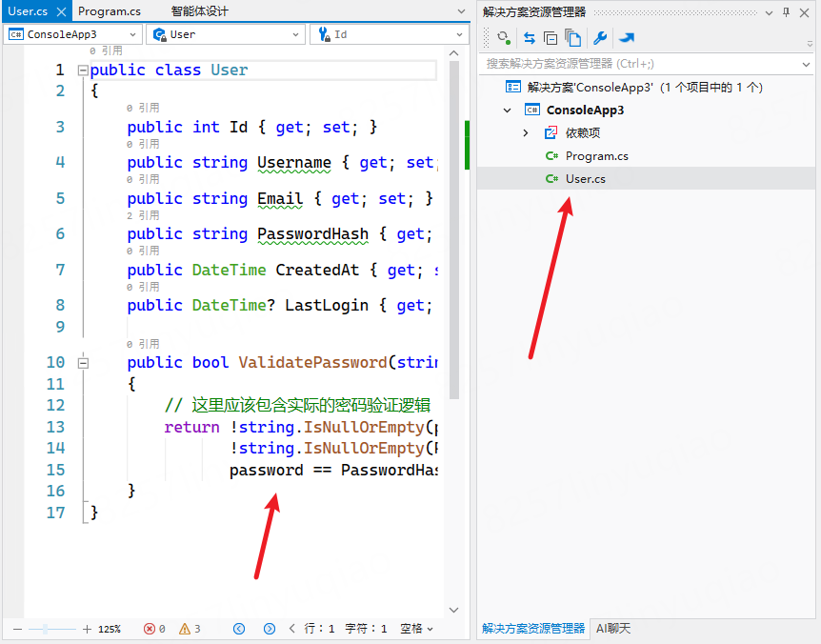This screenshot has height=644, width=821.
Task: Click the editor scroll up arrow
Action: 454,53
